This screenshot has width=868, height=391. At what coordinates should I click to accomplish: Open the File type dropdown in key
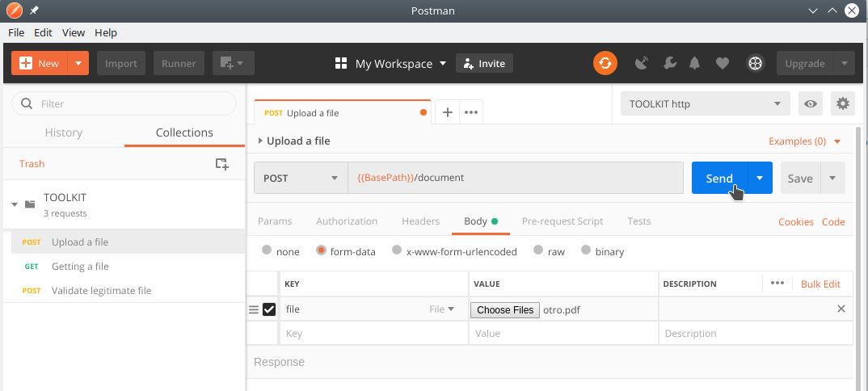tap(442, 309)
